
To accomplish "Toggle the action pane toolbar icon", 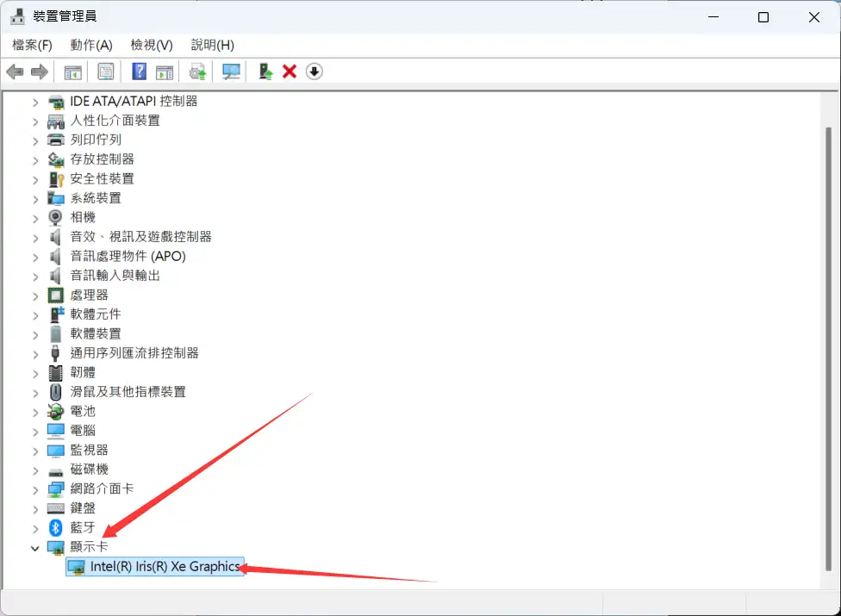I will pos(165,72).
